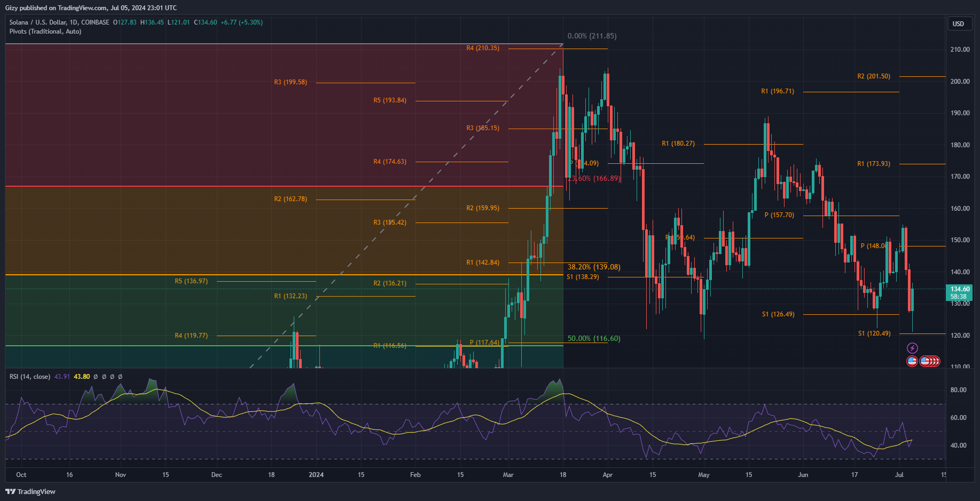
Task: Click pivot label R5 (193.84)
Action: (x=390, y=100)
